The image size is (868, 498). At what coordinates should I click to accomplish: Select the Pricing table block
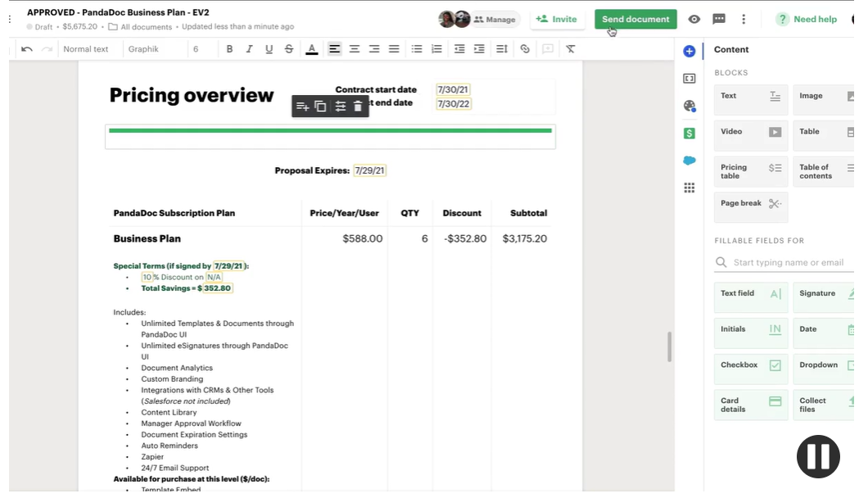point(751,171)
